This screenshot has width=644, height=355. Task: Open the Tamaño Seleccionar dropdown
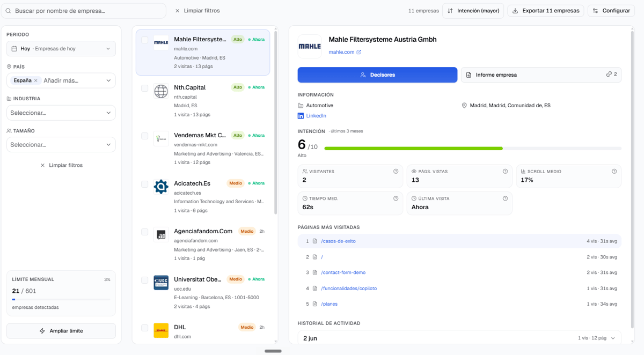pyautogui.click(x=61, y=145)
